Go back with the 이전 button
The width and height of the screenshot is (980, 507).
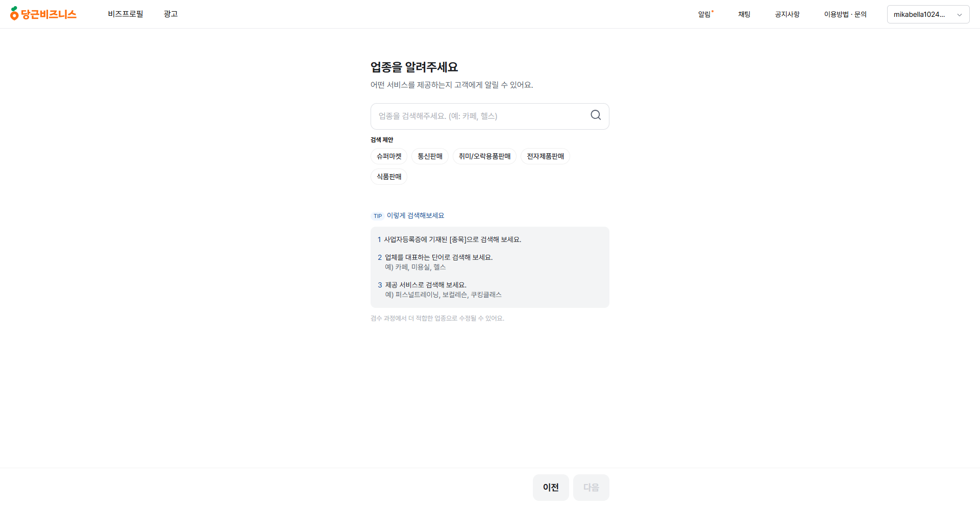point(551,488)
